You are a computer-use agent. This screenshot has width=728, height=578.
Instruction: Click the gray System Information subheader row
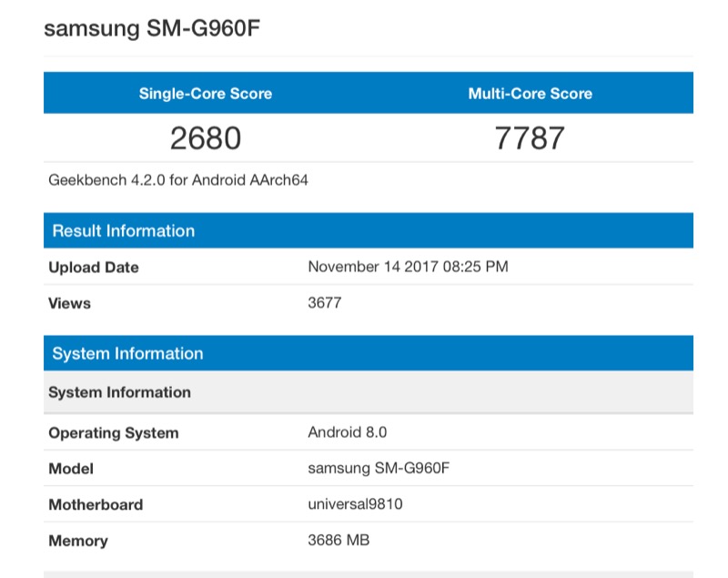click(120, 393)
